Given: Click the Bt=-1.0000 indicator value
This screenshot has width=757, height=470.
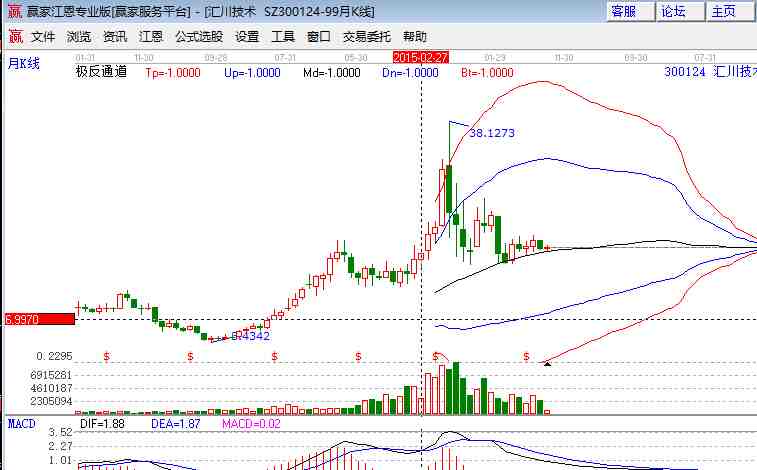Looking at the screenshot, I should [x=487, y=73].
